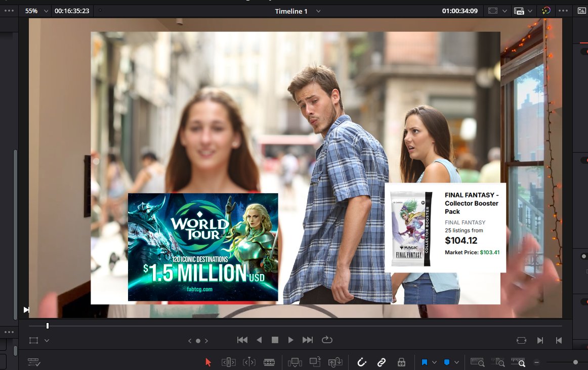The image size is (588, 370).
Task: Click the source timecode 00:16:35:23 field
Action: [x=72, y=11]
